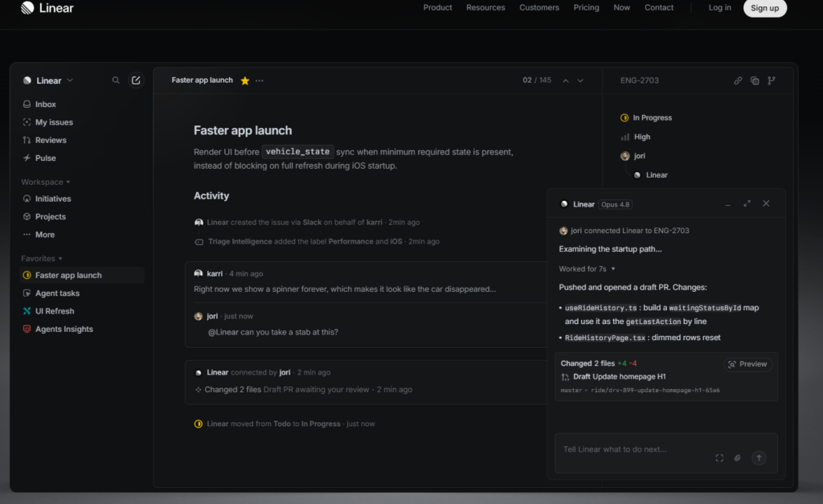Image resolution: width=823 pixels, height=504 pixels.
Task: Click the Sign up button
Action: (x=765, y=8)
